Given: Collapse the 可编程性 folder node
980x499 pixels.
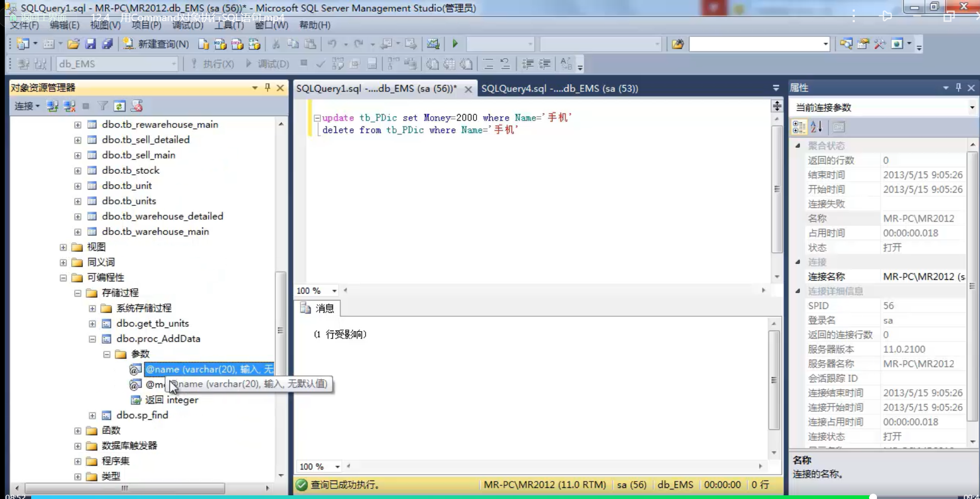Looking at the screenshot, I should 63,278.
